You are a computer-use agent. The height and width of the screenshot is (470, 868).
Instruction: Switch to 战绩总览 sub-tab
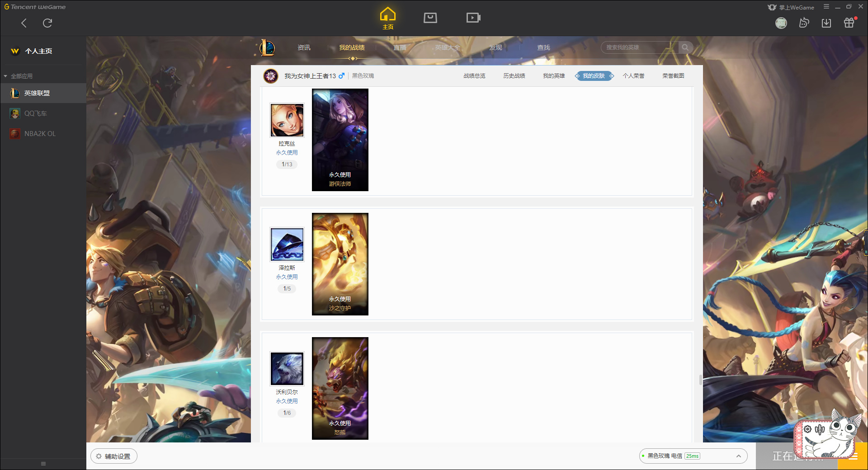coord(474,76)
